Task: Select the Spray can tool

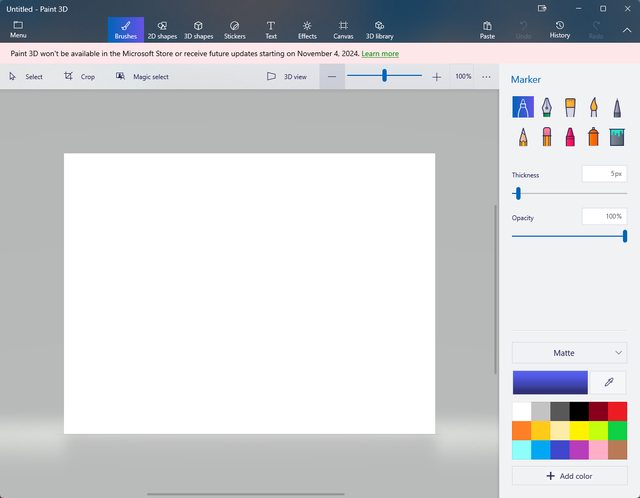Action: point(594,136)
